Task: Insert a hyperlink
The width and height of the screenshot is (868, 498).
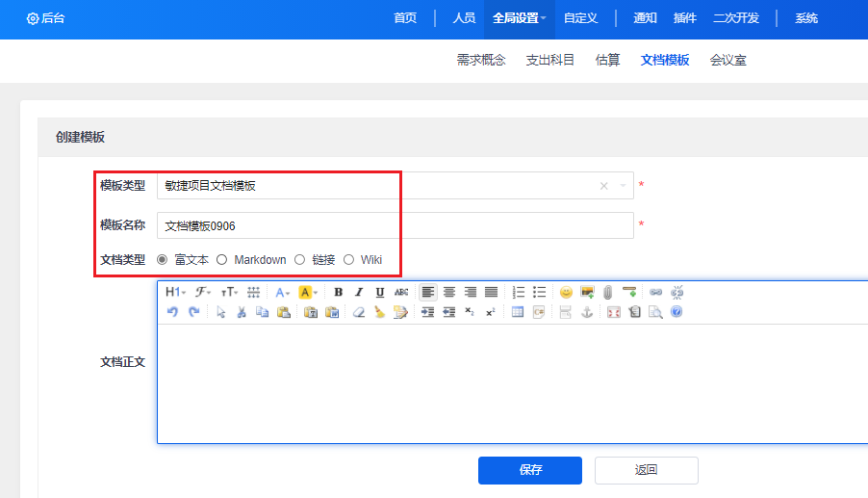Action: point(656,292)
